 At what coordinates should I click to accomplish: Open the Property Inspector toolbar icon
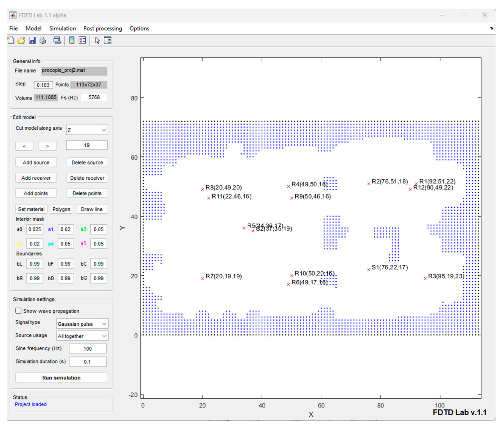[108, 40]
